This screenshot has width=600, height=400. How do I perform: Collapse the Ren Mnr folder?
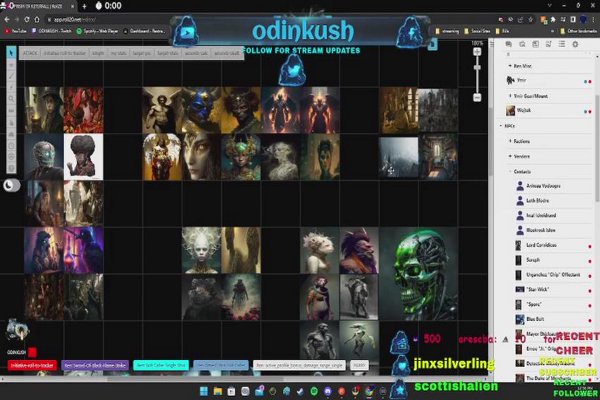point(510,66)
